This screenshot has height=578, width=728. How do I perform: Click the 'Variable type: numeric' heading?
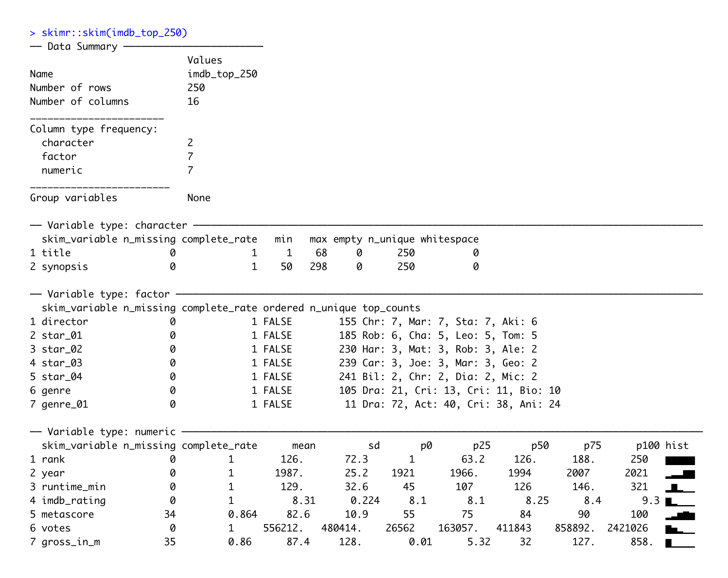pos(111,432)
